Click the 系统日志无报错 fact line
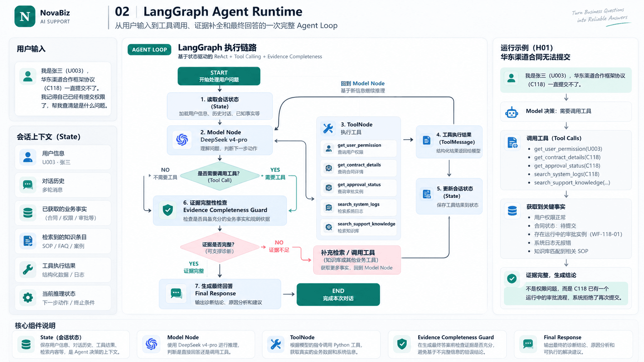 (552, 243)
